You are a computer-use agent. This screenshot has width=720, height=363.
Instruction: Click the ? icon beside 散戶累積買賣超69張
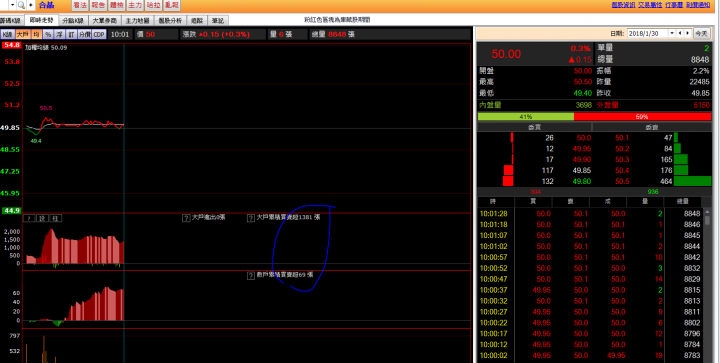pyautogui.click(x=251, y=276)
